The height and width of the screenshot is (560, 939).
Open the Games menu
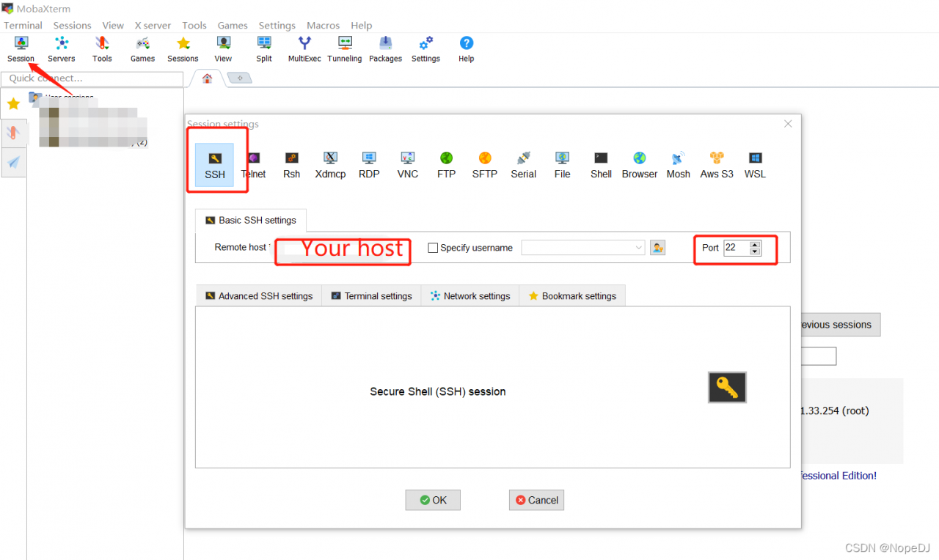(x=233, y=25)
